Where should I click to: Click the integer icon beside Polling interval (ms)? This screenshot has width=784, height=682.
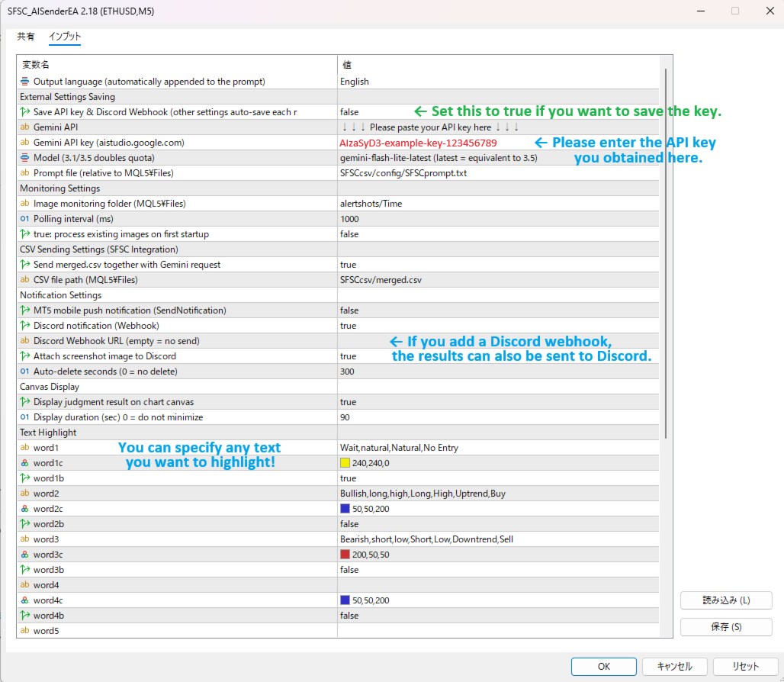pyautogui.click(x=24, y=218)
